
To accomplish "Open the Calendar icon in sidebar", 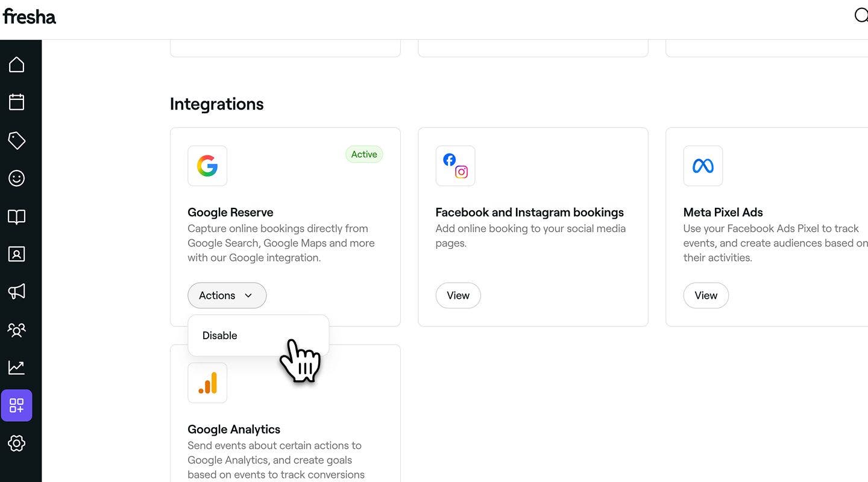I will click(x=17, y=102).
